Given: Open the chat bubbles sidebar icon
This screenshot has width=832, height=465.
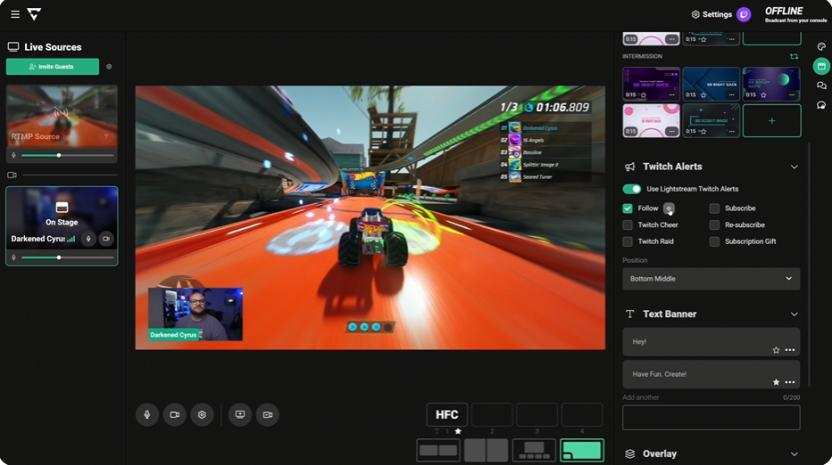Looking at the screenshot, I should click(x=821, y=85).
